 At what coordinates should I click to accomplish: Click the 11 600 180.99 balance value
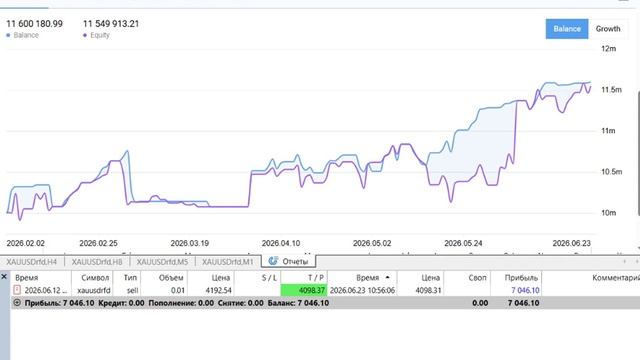[x=34, y=24]
